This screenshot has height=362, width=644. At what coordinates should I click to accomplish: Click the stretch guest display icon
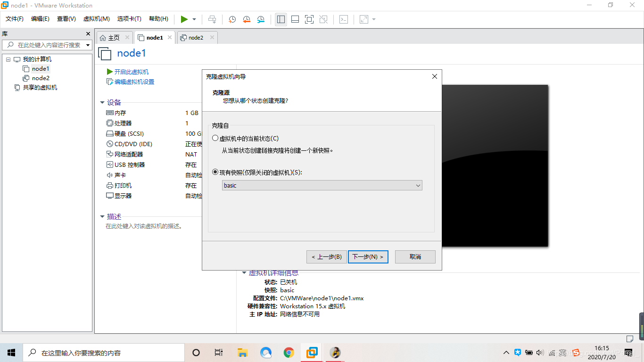(364, 19)
